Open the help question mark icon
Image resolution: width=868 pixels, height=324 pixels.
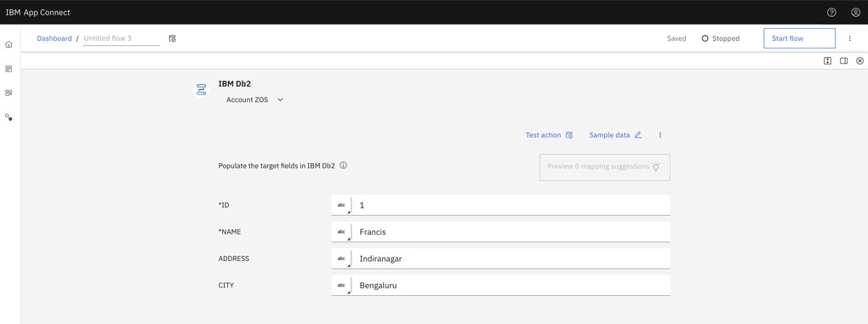click(x=831, y=12)
